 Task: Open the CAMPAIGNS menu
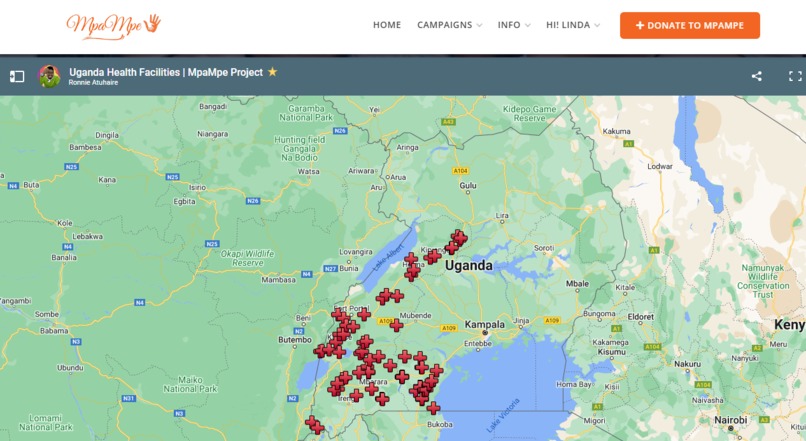point(444,25)
